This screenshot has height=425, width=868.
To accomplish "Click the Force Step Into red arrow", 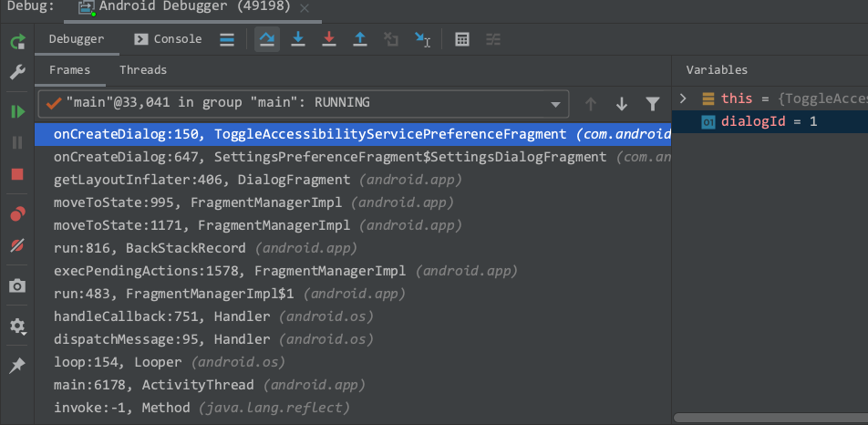I will pyautogui.click(x=329, y=39).
